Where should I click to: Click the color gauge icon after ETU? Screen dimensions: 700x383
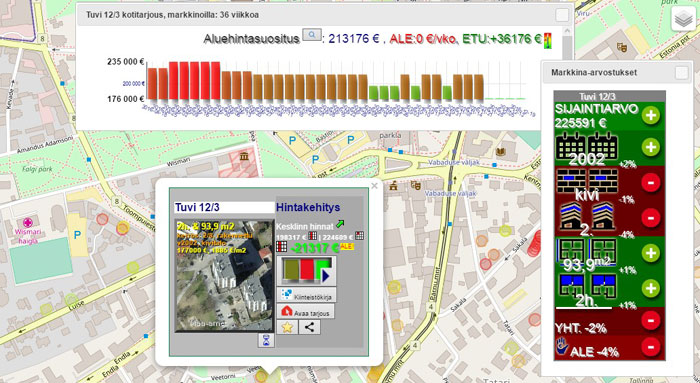(x=547, y=40)
